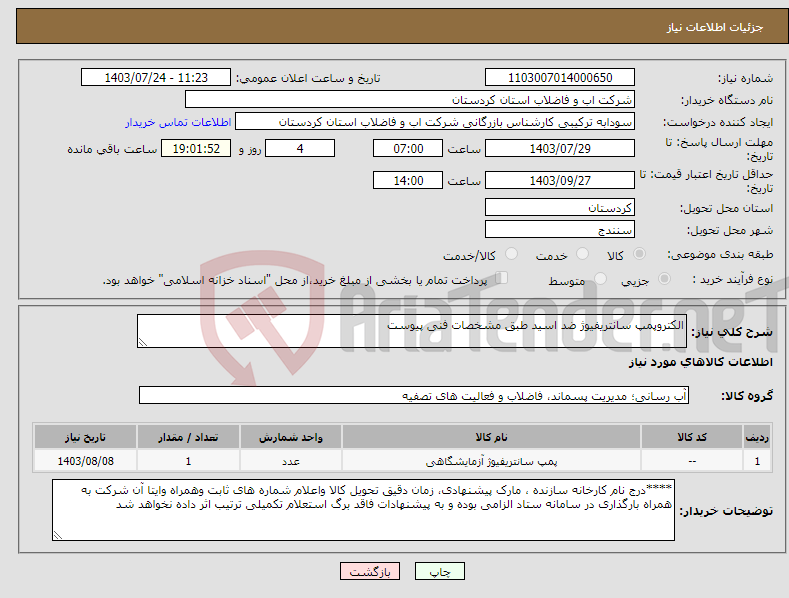
Task: Click the need date cell 1403/08/08
Action: tap(86, 461)
